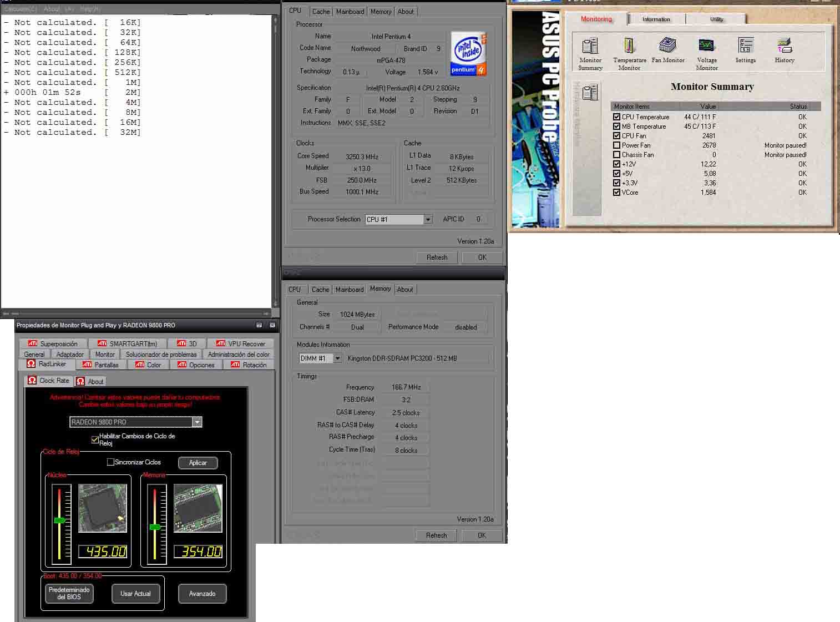840x622 pixels.
Task: Uncheck the CPU Temperature monitor item
Action: 616,117
